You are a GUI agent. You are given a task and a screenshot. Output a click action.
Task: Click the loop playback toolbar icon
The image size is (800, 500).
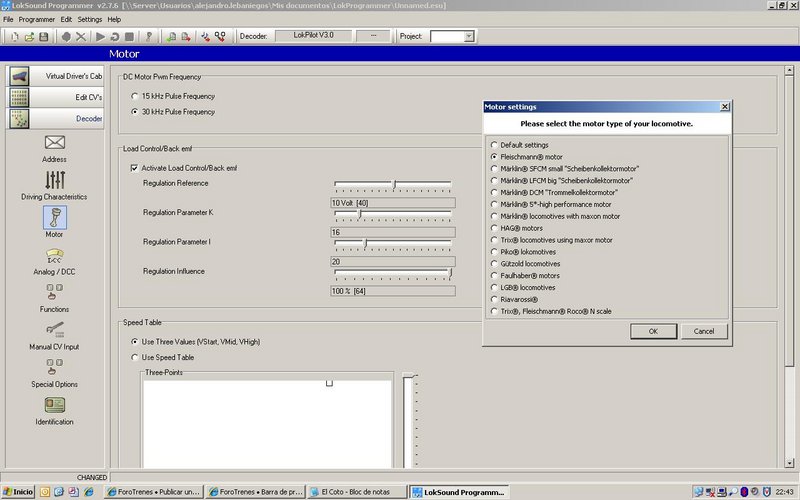pos(115,37)
